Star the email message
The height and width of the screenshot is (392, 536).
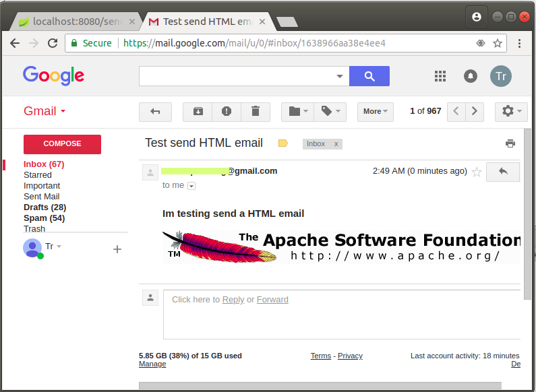[x=477, y=172]
